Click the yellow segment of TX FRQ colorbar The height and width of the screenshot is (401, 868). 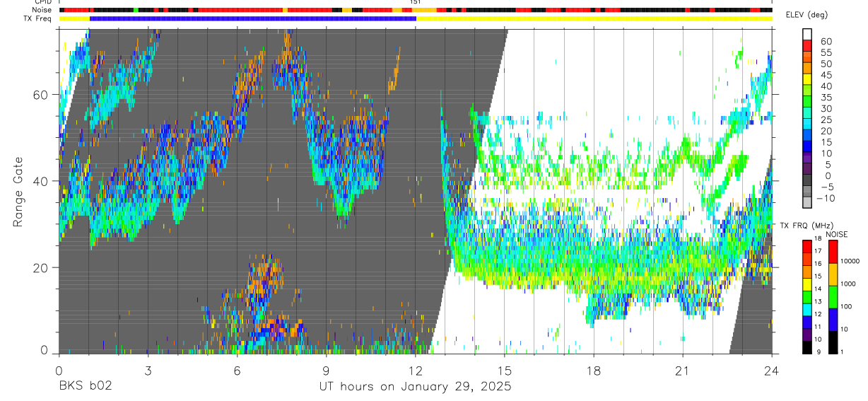click(x=807, y=284)
